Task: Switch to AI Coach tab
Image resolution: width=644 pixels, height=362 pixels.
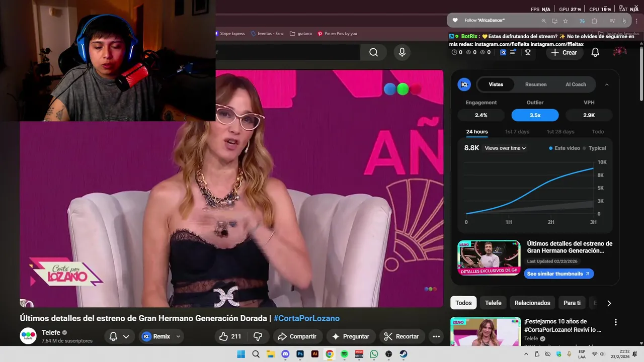Action: [x=576, y=84]
